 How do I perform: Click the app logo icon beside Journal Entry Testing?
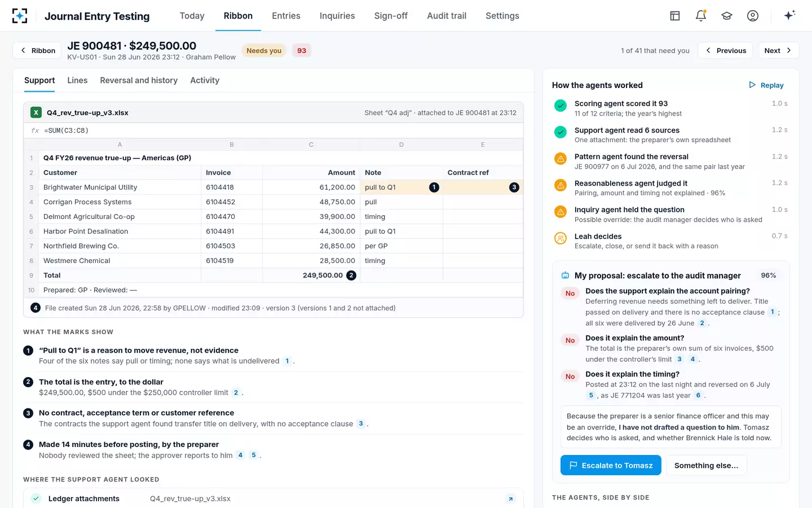click(20, 16)
